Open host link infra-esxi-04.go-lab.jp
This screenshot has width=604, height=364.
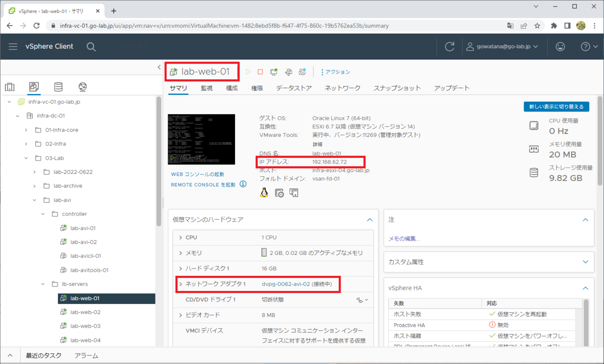[341, 170]
